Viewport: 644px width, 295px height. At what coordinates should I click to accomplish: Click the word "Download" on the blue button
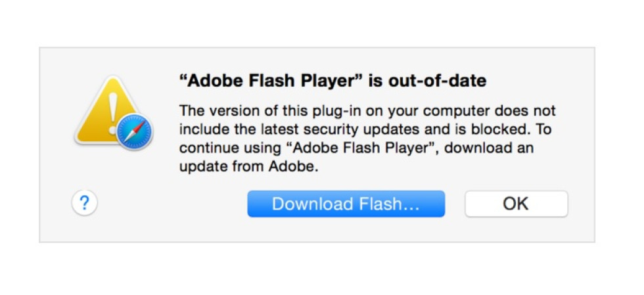304,204
